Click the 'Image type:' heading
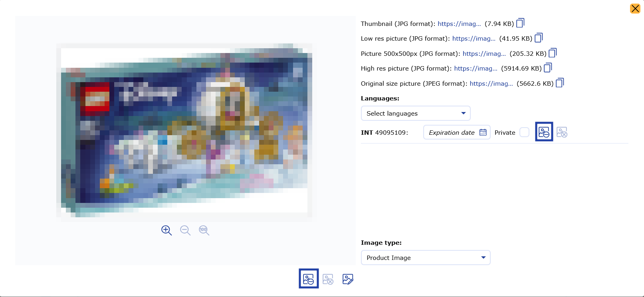The width and height of the screenshot is (644, 297). click(381, 243)
